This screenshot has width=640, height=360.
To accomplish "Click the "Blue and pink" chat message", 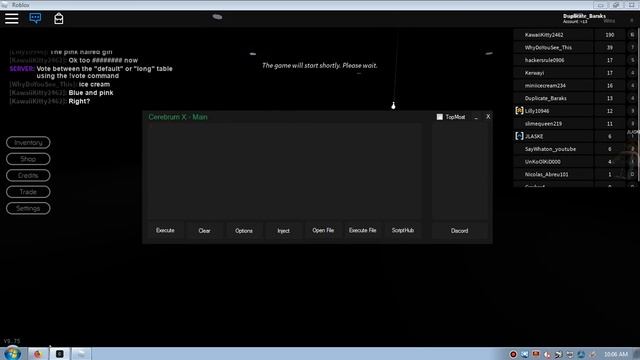I will [91, 93].
